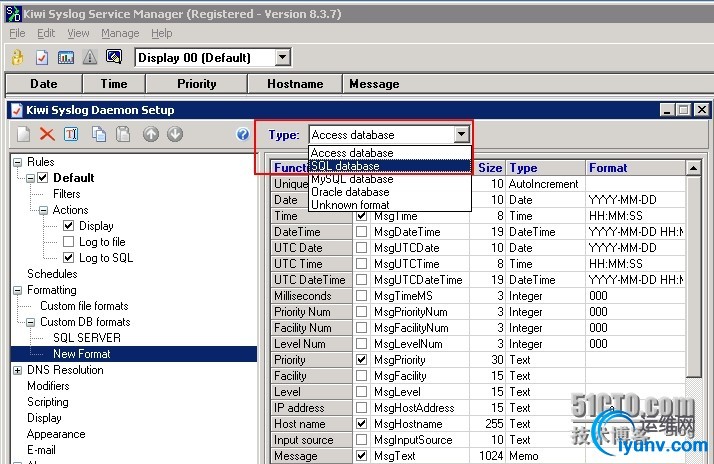
Task: Paste item using the clipboard icon
Action: (x=123, y=134)
